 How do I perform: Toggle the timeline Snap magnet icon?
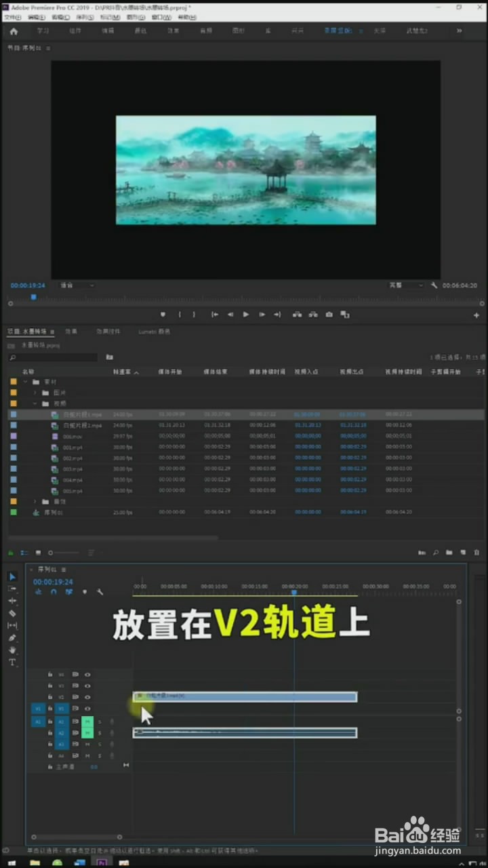pyautogui.click(x=54, y=592)
